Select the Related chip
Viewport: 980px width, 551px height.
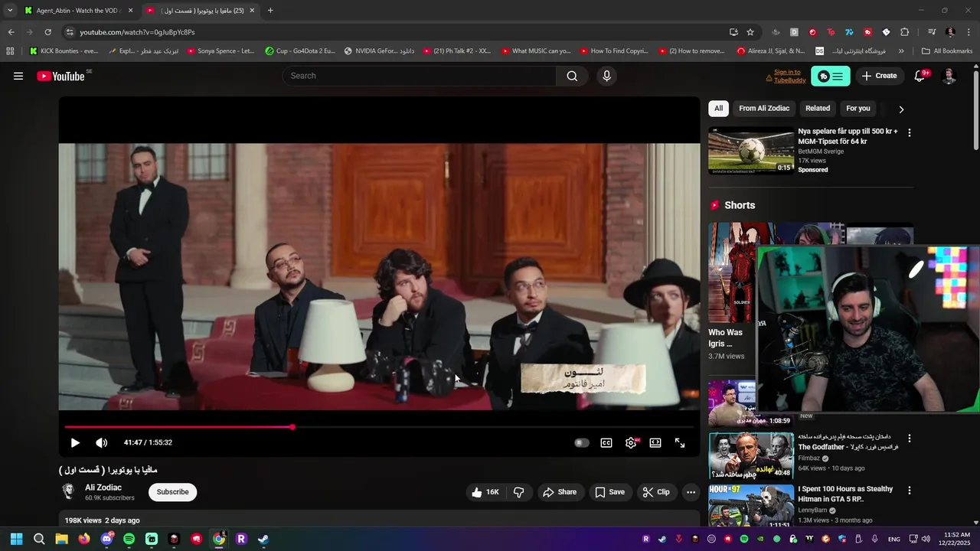818,109
